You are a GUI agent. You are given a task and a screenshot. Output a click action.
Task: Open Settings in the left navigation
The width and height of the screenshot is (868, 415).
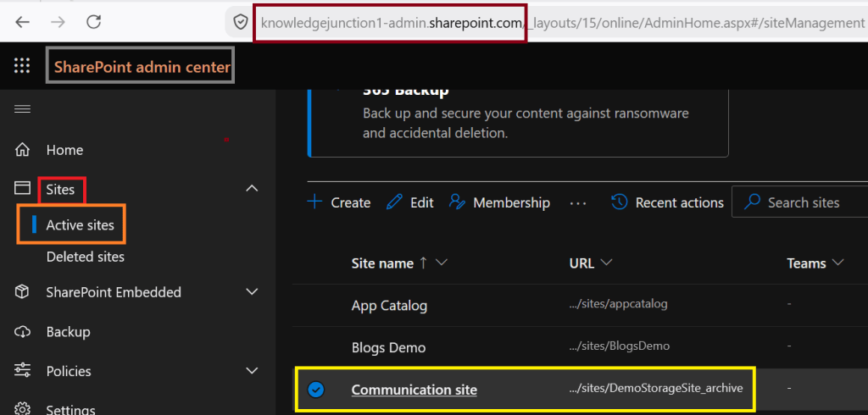(x=71, y=410)
